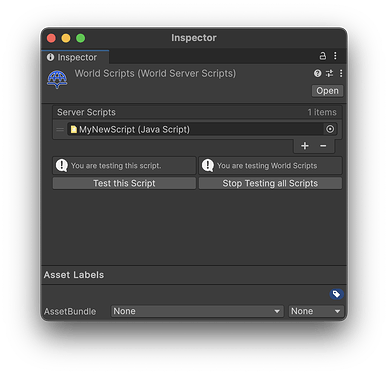The height and width of the screenshot is (375, 387).
Task: Click 'You are testing World Scripts' notice
Action: [270, 166]
